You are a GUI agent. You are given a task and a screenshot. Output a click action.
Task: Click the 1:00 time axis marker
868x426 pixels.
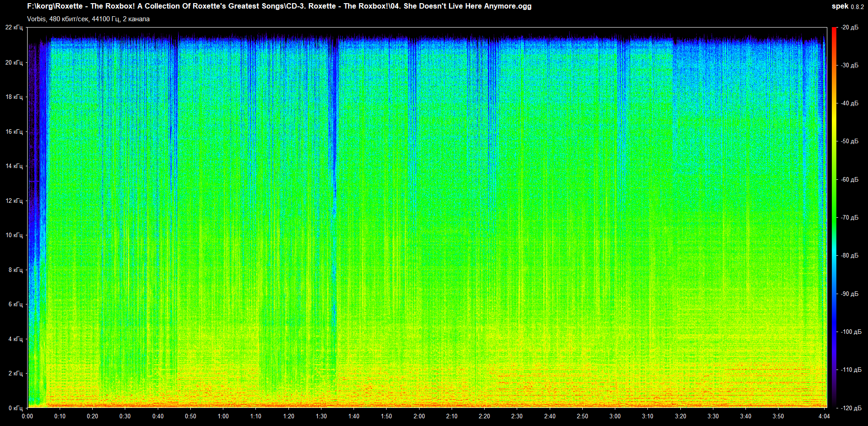pos(223,416)
